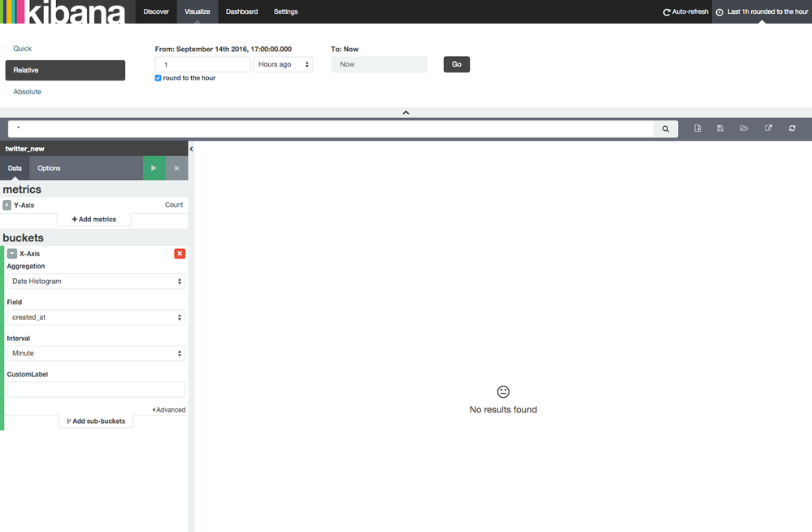Open a saved visualization

[743, 128]
